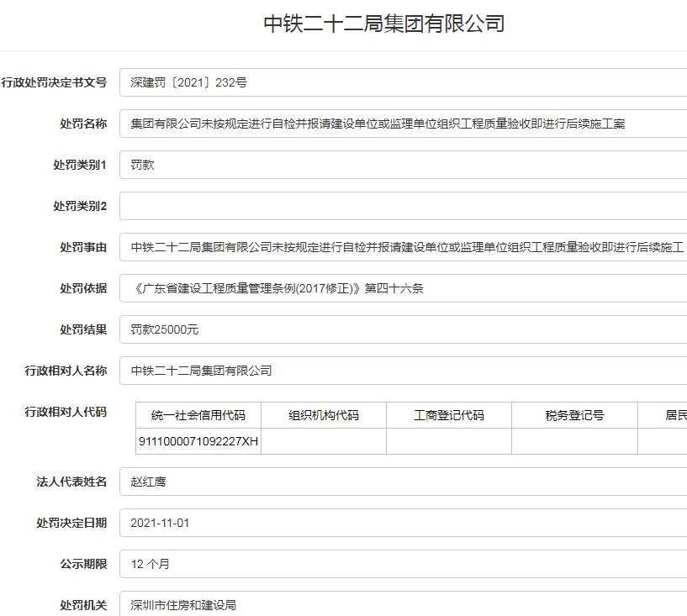This screenshot has height=616, width=687.
Task: Click the 处罚决定日期 field showing 2021-11-01
Action: click(x=403, y=523)
